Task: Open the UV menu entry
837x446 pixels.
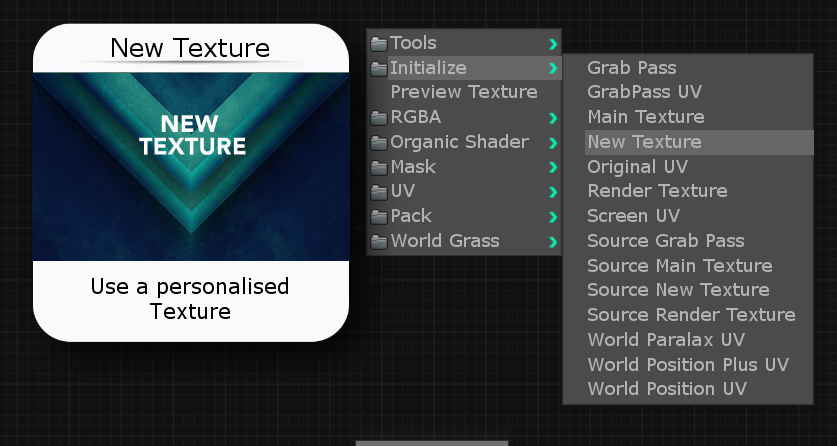Action: pyautogui.click(x=464, y=192)
